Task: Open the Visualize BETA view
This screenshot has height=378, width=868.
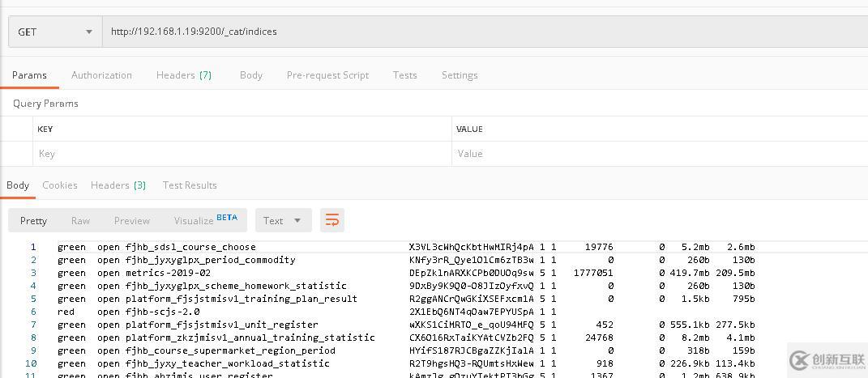Action: (206, 220)
